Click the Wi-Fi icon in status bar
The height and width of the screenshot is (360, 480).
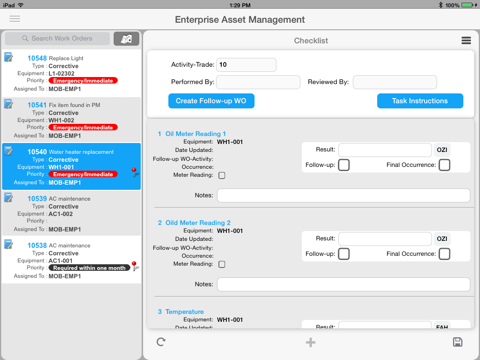[x=21, y=5]
